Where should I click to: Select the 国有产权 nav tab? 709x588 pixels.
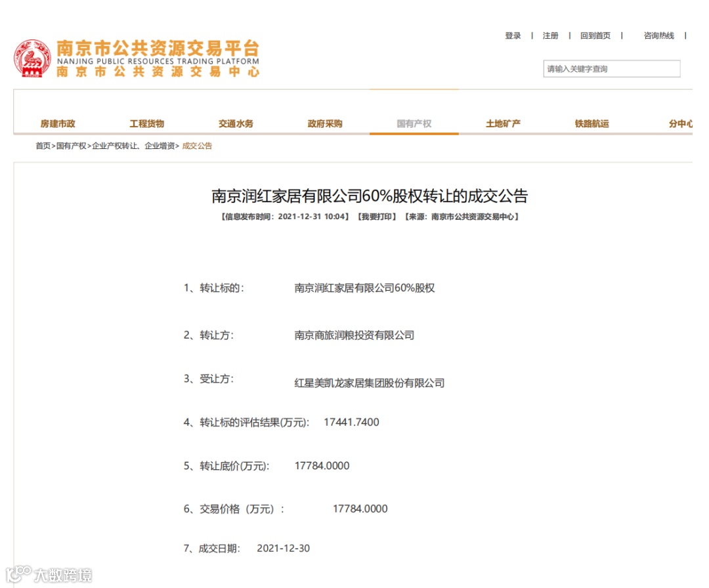point(414,123)
